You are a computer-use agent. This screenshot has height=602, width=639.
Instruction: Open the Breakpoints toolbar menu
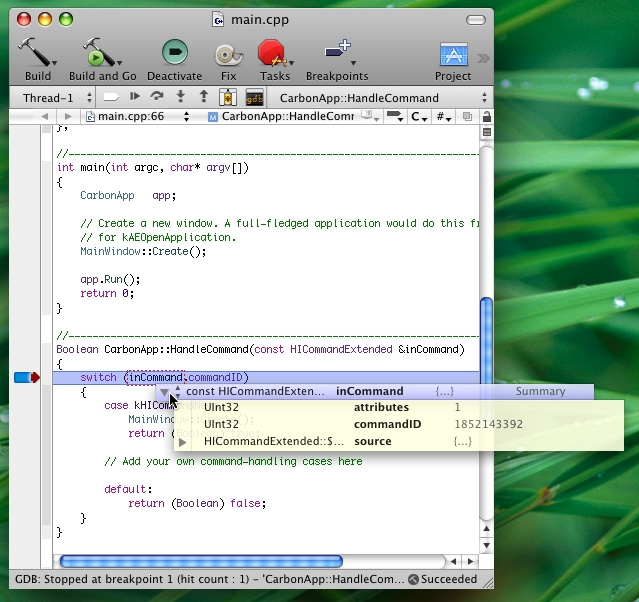point(336,53)
